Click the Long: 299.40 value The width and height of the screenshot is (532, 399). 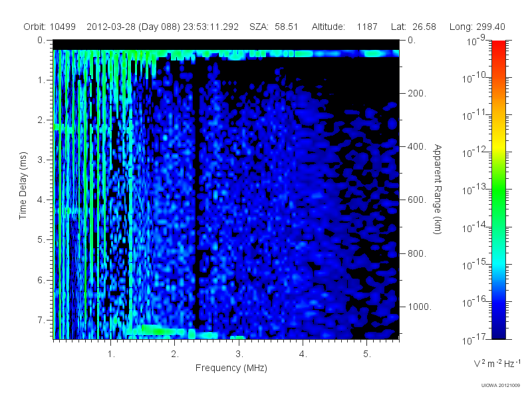[477, 27]
